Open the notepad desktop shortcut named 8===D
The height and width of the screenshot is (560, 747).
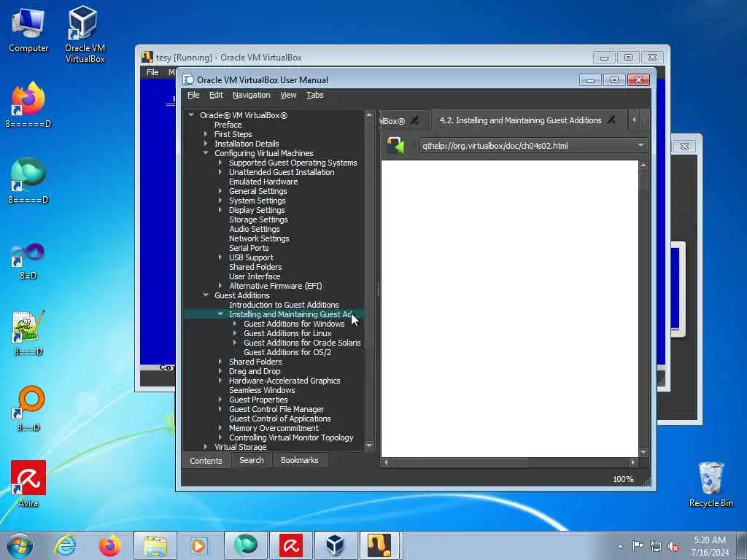coord(28,332)
